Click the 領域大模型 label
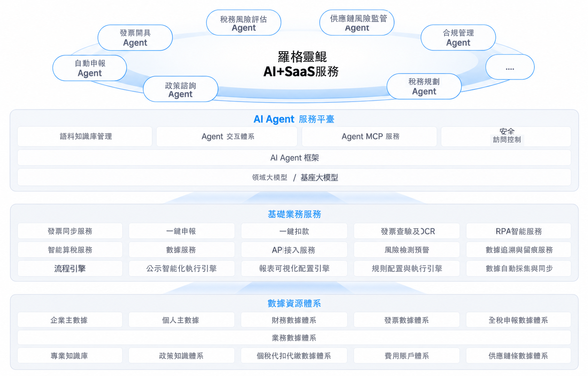The height and width of the screenshot is (376, 588). 269,177
